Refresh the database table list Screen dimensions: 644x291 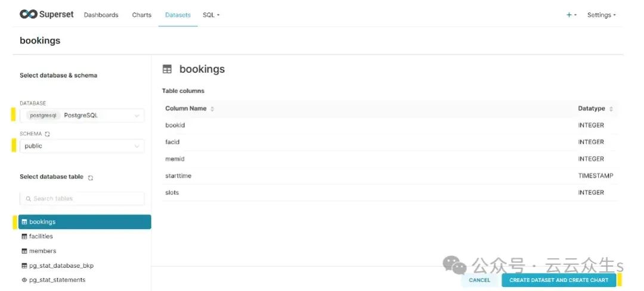pos(91,178)
